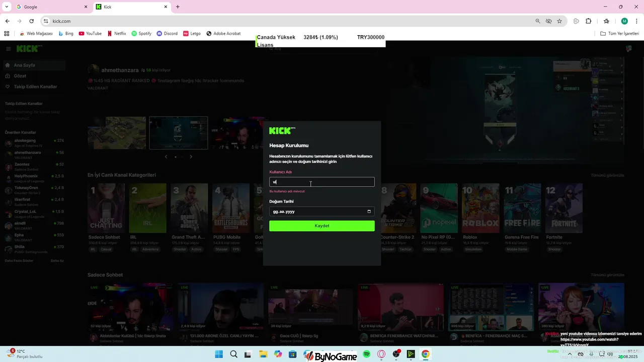Open the TokmayOren recommended channel

34,190
